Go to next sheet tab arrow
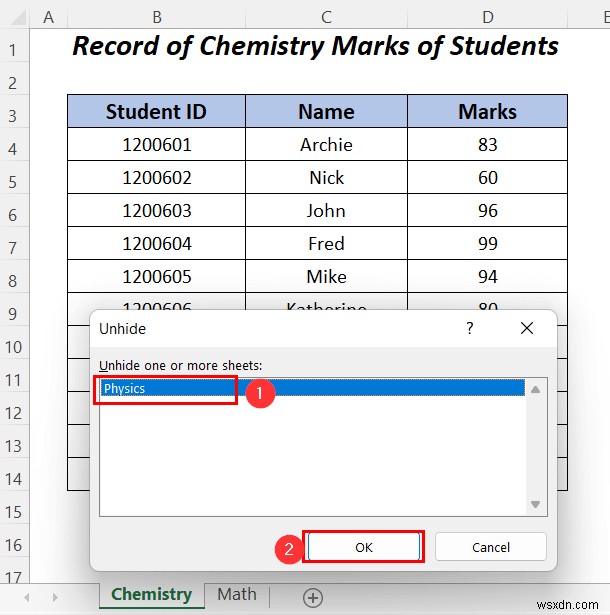This screenshot has width=610, height=615. click(x=55, y=597)
